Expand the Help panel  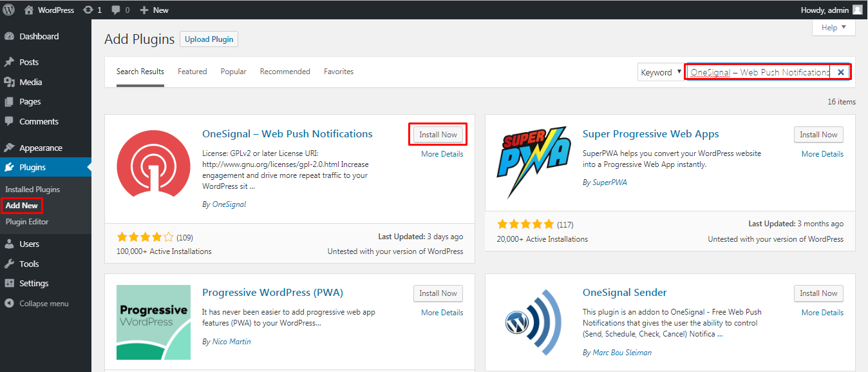click(834, 27)
